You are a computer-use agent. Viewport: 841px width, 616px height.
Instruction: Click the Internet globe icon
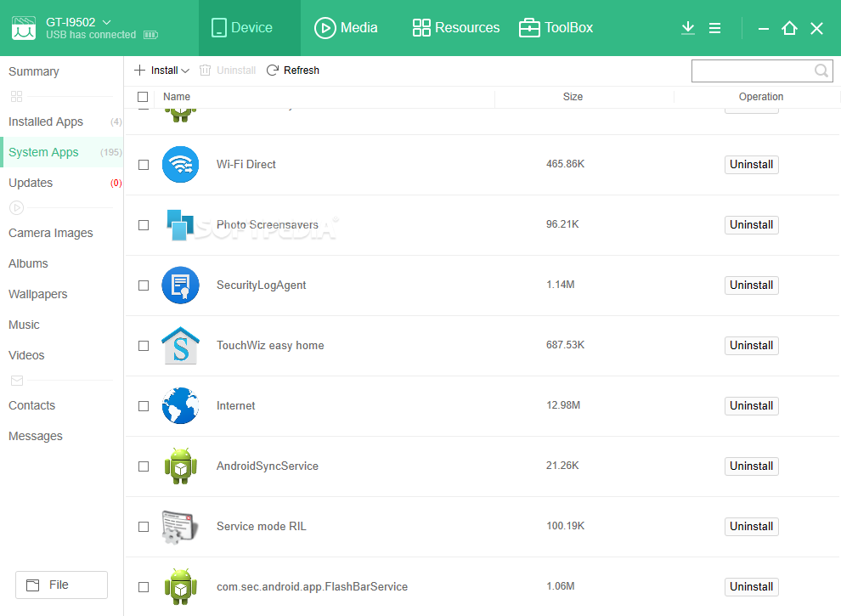pyautogui.click(x=181, y=405)
